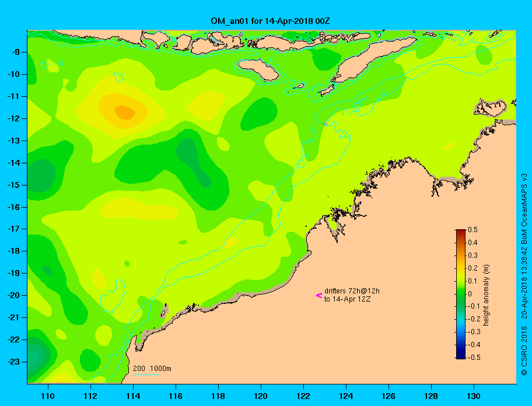Click the colorbar tick label "-0.5" at bottom
This screenshot has height=406, width=532.
[x=474, y=358]
